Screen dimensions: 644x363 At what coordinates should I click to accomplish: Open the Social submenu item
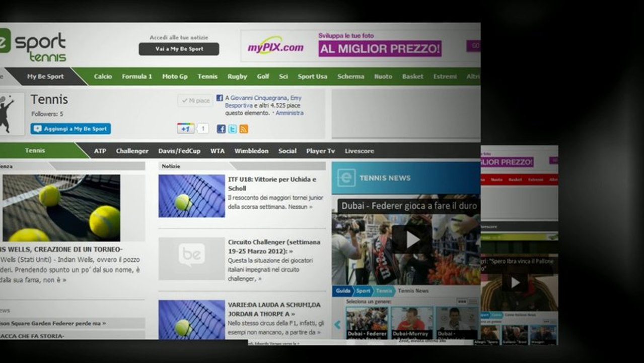(287, 151)
